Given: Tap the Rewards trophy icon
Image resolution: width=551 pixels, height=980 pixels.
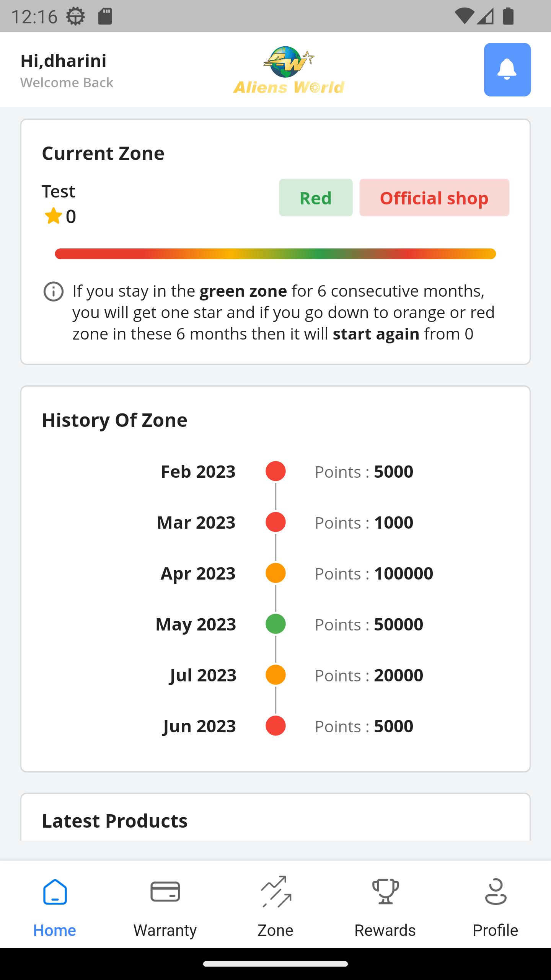Looking at the screenshot, I should (386, 892).
